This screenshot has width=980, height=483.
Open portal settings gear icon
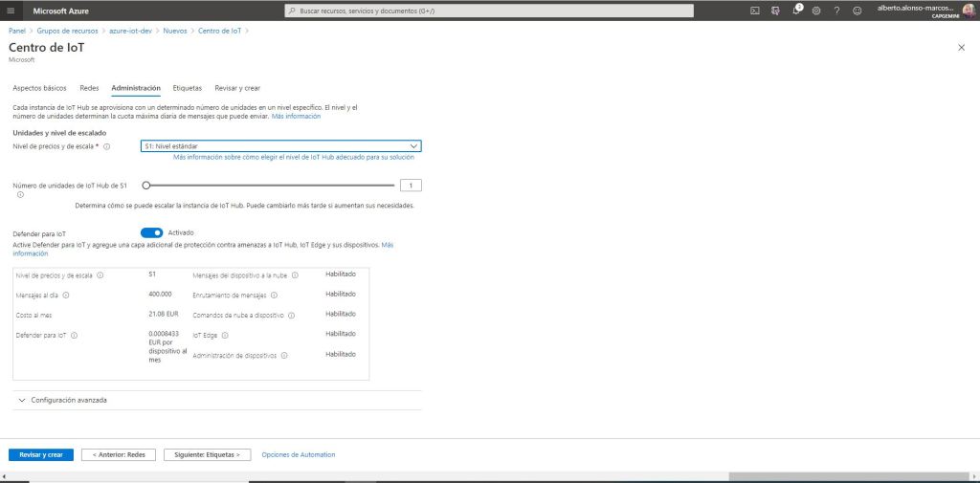[x=816, y=11]
